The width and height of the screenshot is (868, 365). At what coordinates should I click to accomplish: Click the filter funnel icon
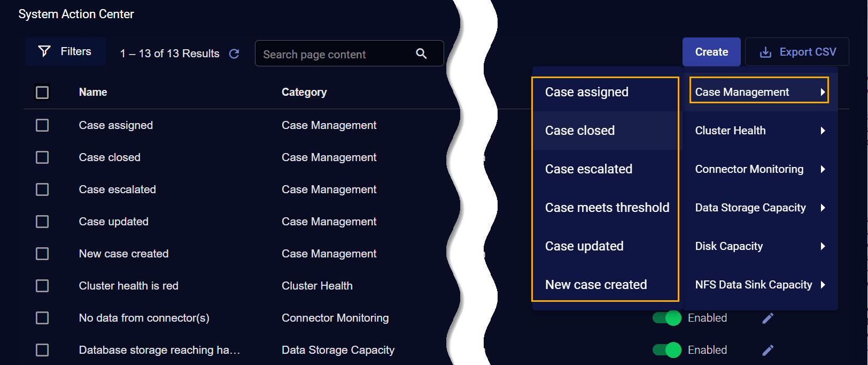point(44,51)
